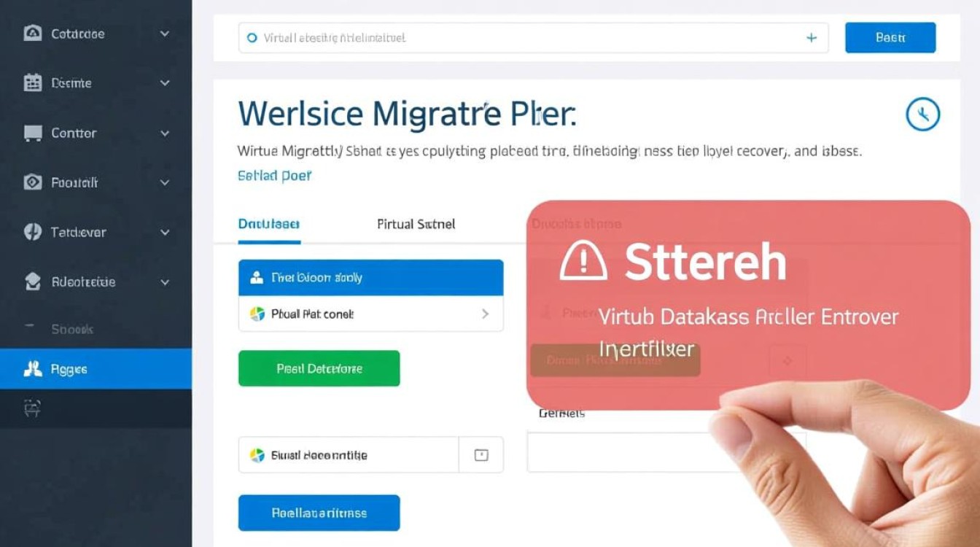980x547 pixels.
Task: Click the colorful circle icon in Phual Plat conek row
Action: point(257,314)
